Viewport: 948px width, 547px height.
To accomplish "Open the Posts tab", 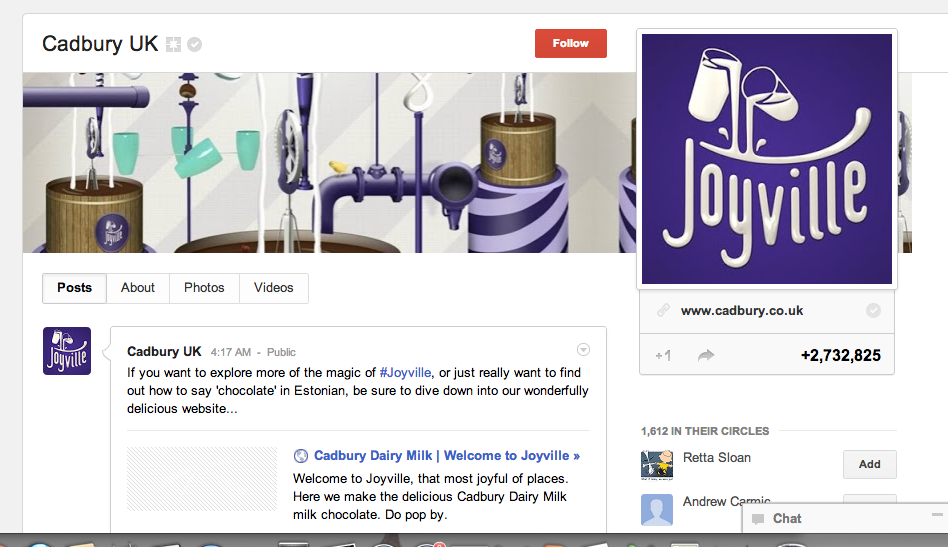I will (x=74, y=288).
